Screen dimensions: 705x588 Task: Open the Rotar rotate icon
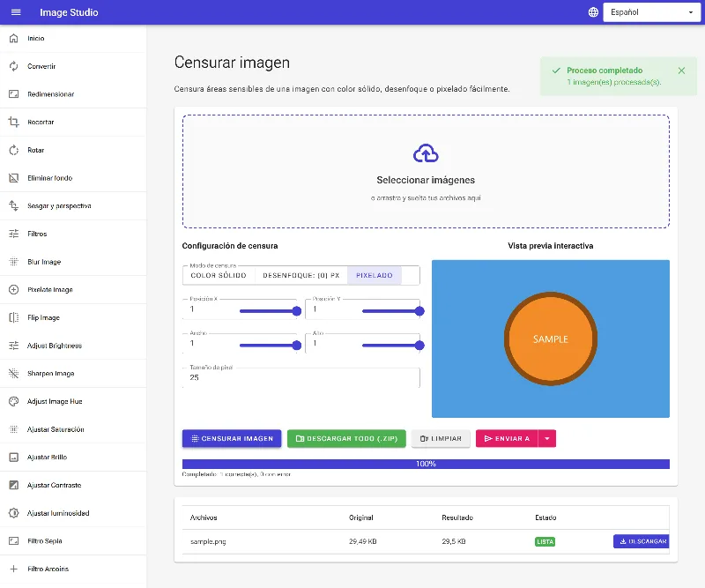[x=14, y=150]
